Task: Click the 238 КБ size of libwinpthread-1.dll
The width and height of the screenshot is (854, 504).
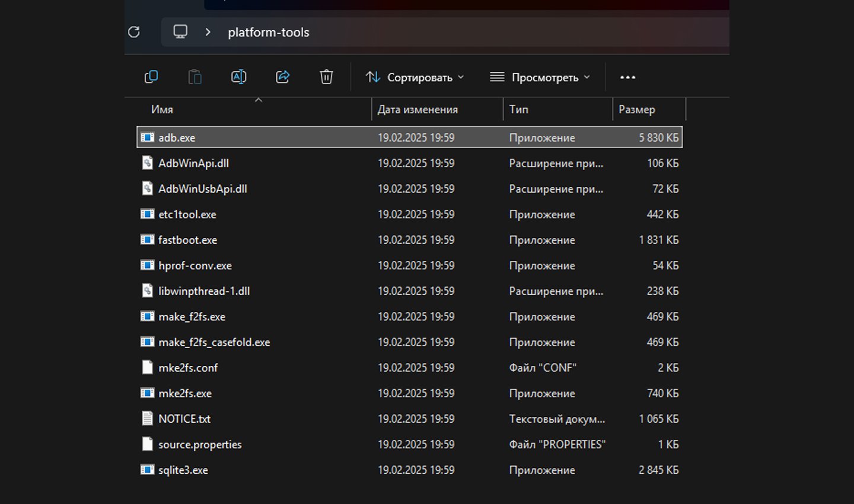Action: [663, 291]
